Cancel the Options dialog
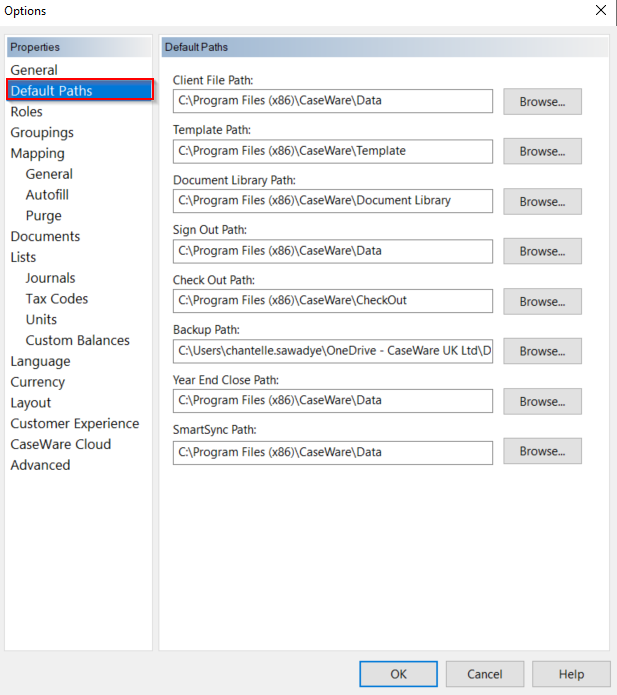Screen dimensions: 617x695 pyautogui.click(x=485, y=674)
